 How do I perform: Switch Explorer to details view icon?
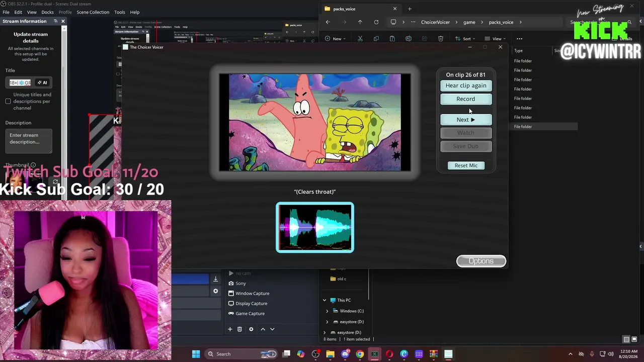click(626, 339)
